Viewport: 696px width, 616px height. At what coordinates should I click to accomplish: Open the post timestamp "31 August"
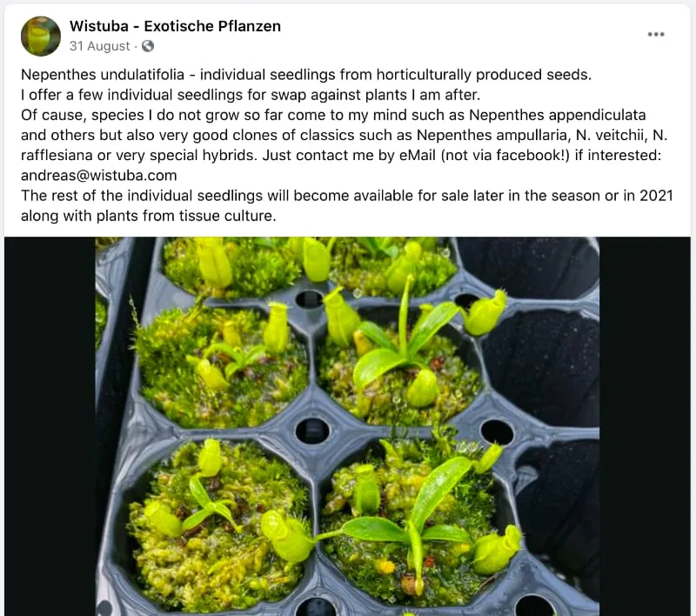[100, 46]
